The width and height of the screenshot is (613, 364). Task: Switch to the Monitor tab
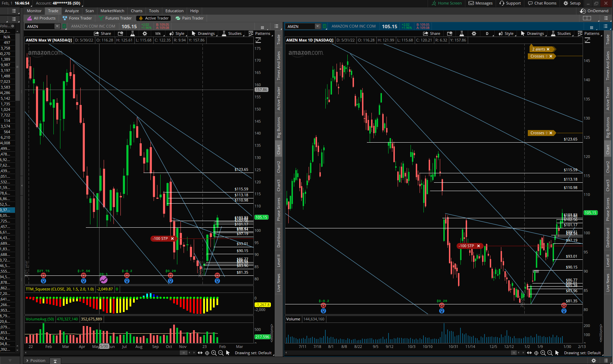[x=34, y=11]
